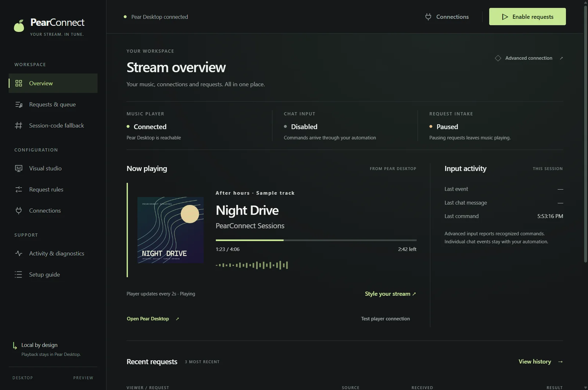Image resolution: width=588 pixels, height=390 pixels.
Task: Click the Pear Desktop connected status text
Action: (x=159, y=17)
